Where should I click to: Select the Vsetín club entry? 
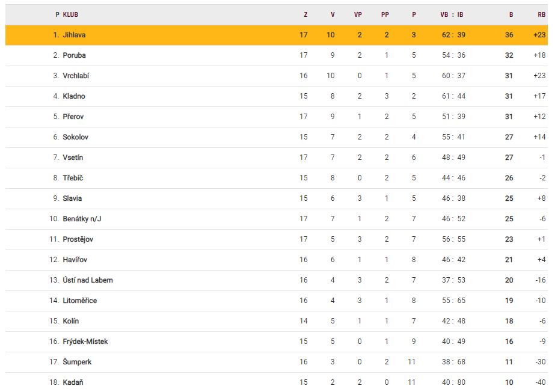point(73,158)
